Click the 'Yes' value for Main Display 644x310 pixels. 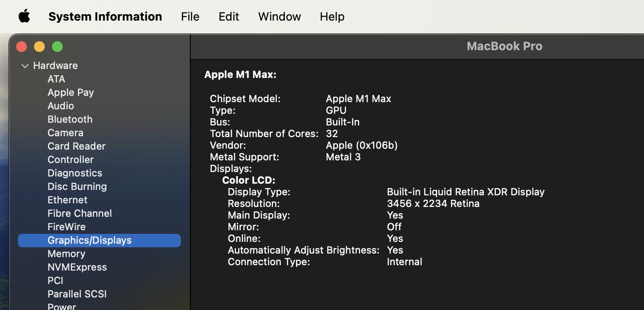click(x=395, y=215)
